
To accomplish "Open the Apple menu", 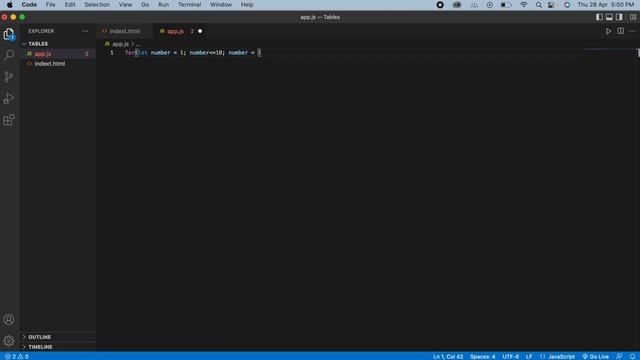I will click(x=9, y=4).
